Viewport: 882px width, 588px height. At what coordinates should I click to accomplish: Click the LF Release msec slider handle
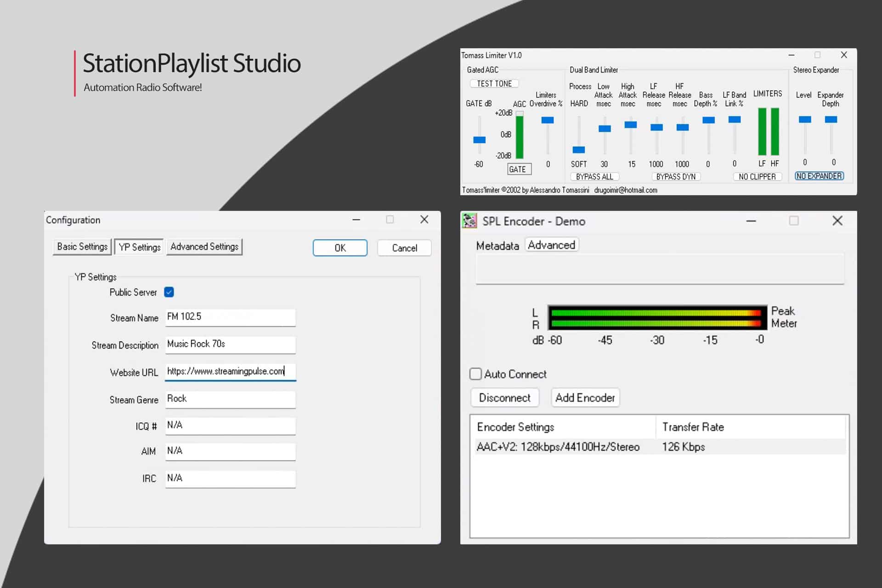point(656,127)
